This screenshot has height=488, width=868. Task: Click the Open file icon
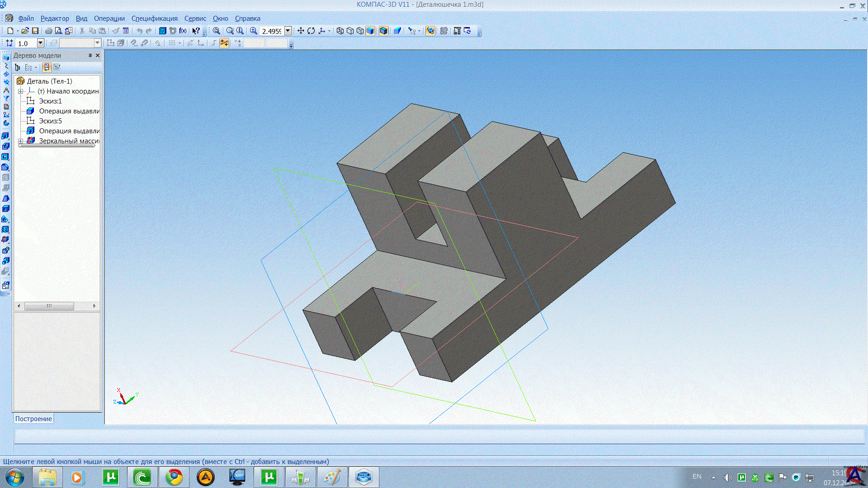point(25,31)
